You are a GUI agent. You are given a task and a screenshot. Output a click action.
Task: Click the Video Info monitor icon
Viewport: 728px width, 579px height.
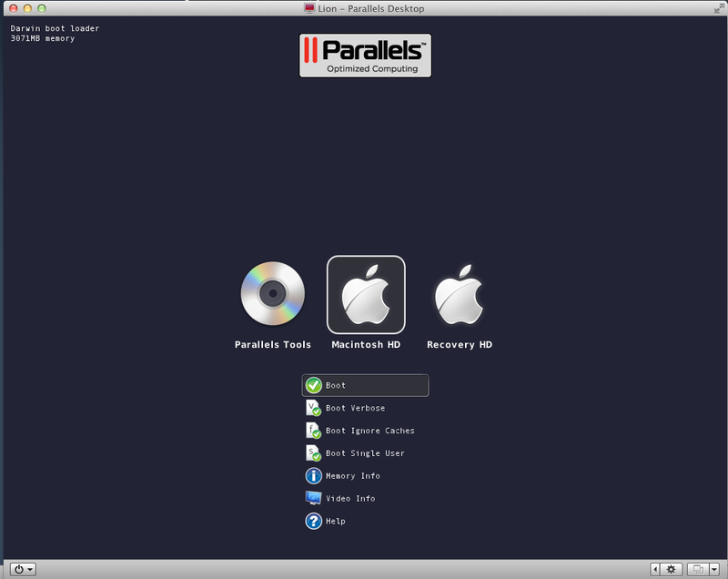click(x=314, y=498)
